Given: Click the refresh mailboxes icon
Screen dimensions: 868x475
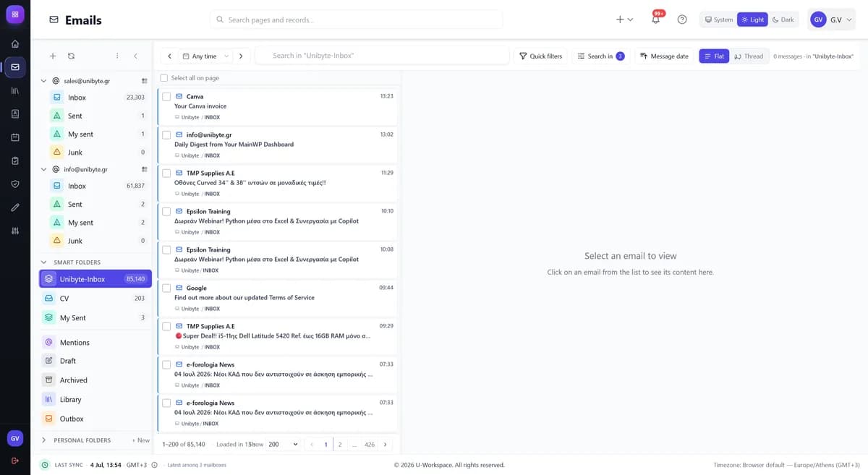Looking at the screenshot, I should (x=71, y=56).
